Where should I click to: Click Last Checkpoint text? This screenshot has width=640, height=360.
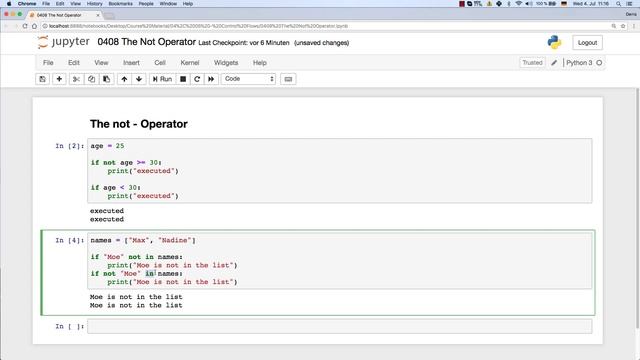point(244,43)
